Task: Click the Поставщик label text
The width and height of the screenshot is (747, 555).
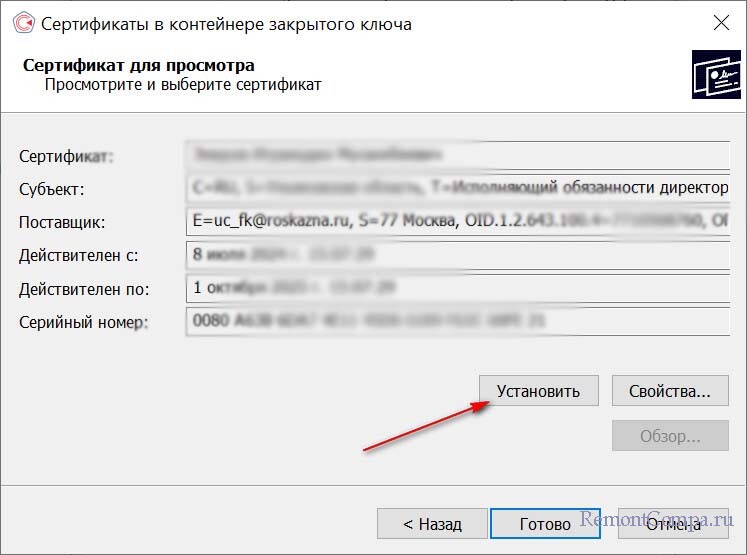Action: tap(62, 222)
